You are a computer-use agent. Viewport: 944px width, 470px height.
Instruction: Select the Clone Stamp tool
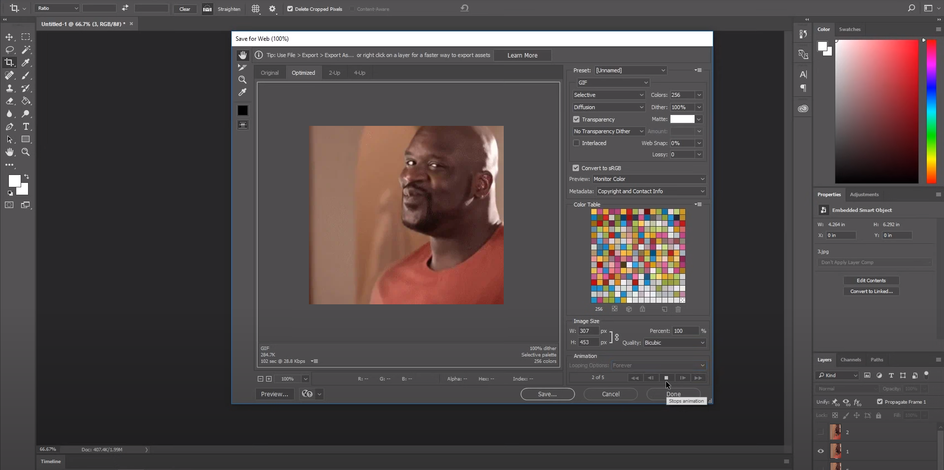click(9, 88)
